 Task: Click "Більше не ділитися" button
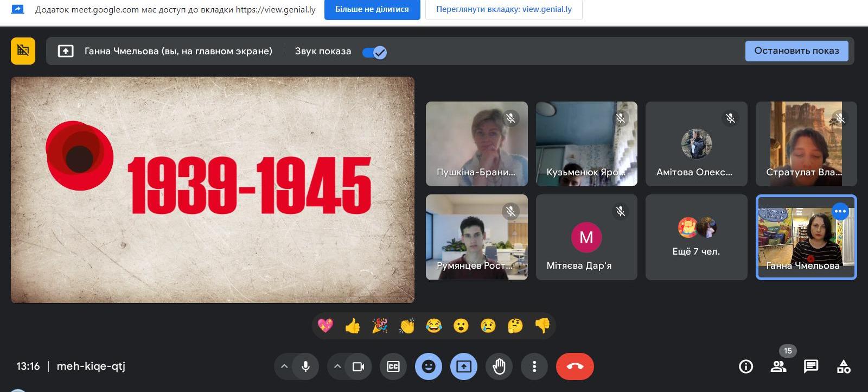[x=372, y=9]
